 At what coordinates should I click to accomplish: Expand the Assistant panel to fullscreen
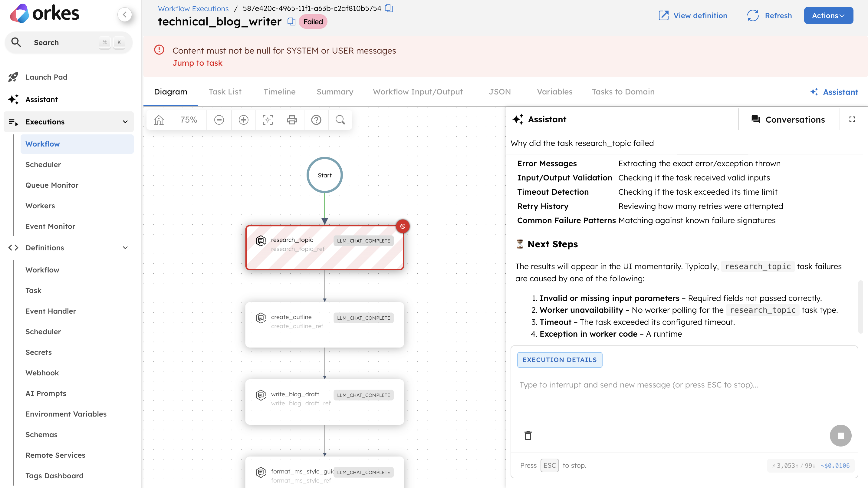coord(852,119)
